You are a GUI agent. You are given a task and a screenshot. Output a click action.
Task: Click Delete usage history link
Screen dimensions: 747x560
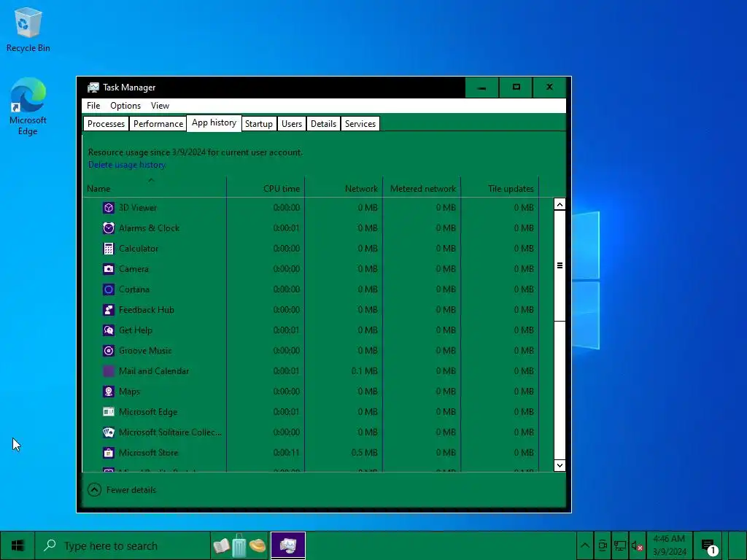pyautogui.click(x=127, y=165)
